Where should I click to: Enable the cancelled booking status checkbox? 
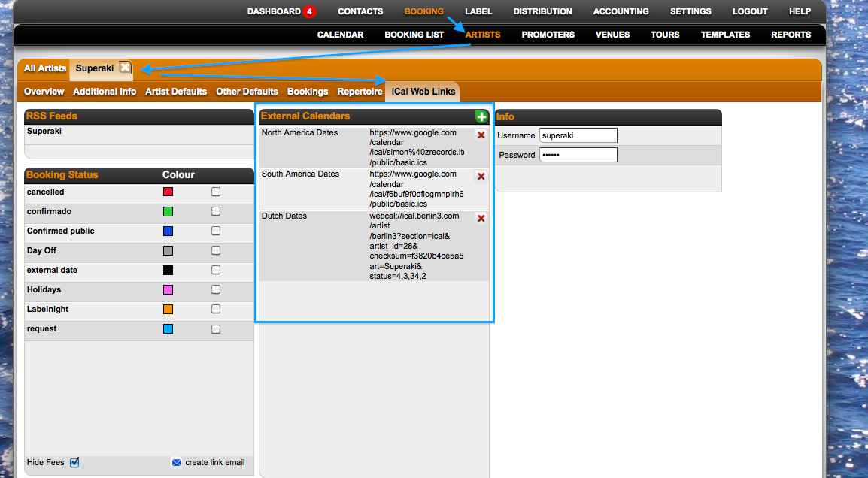(x=216, y=192)
